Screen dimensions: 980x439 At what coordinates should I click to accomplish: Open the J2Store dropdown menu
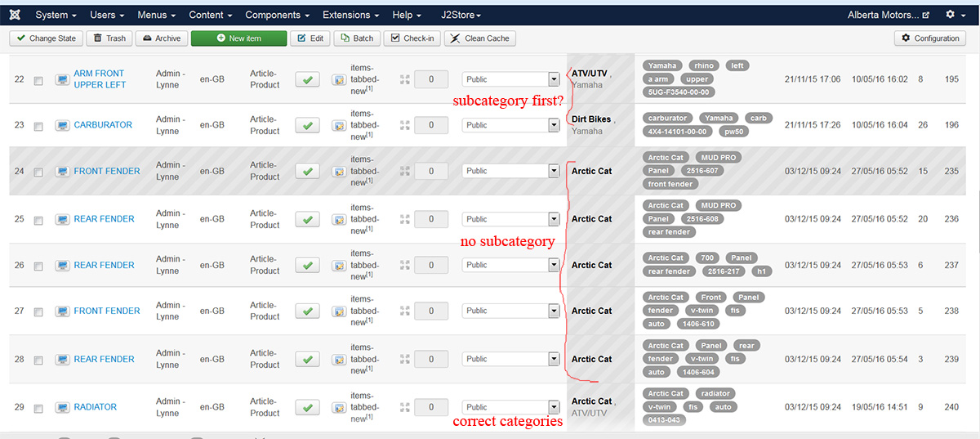(x=461, y=15)
